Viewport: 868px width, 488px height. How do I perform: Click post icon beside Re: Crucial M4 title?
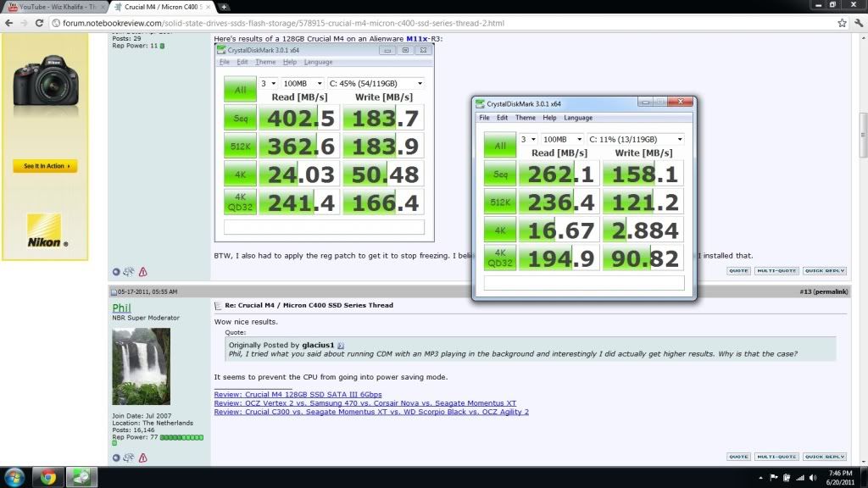tap(218, 305)
